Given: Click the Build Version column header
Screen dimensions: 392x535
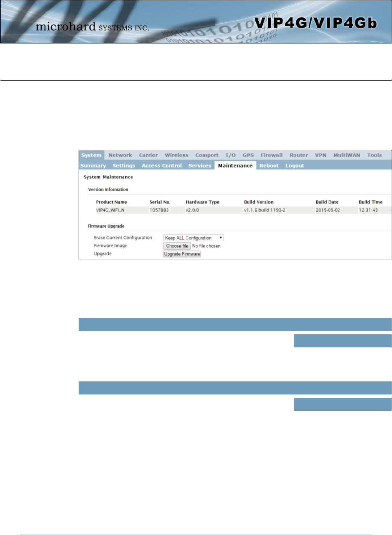Looking at the screenshot, I should [259, 202].
